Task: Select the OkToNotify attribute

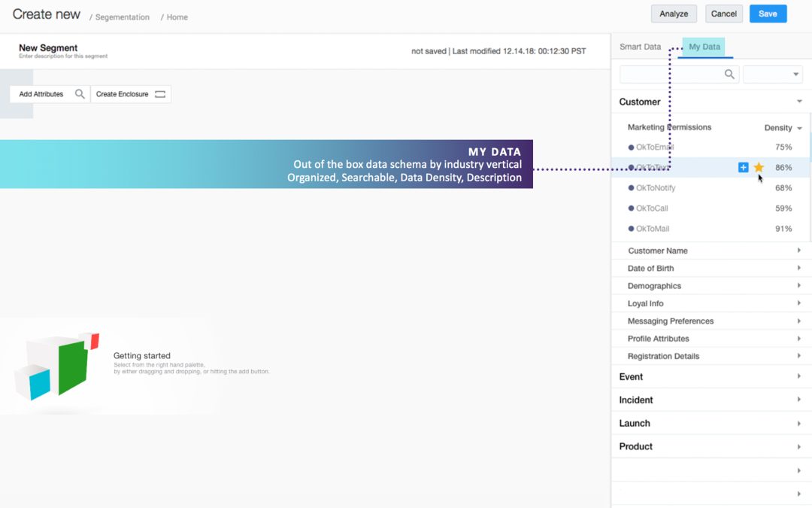Action: (x=656, y=188)
